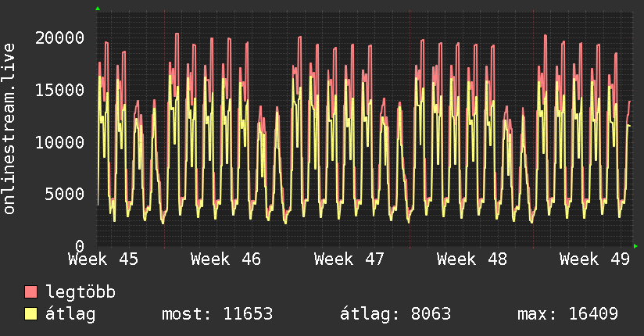The image size is (644, 336).
Task: Click the Week 48 axis label
Action: click(471, 259)
